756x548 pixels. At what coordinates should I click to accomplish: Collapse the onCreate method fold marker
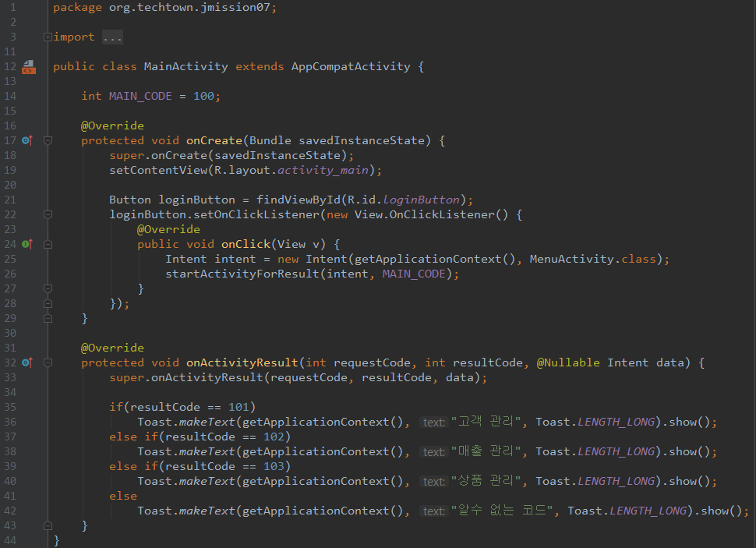(x=48, y=140)
